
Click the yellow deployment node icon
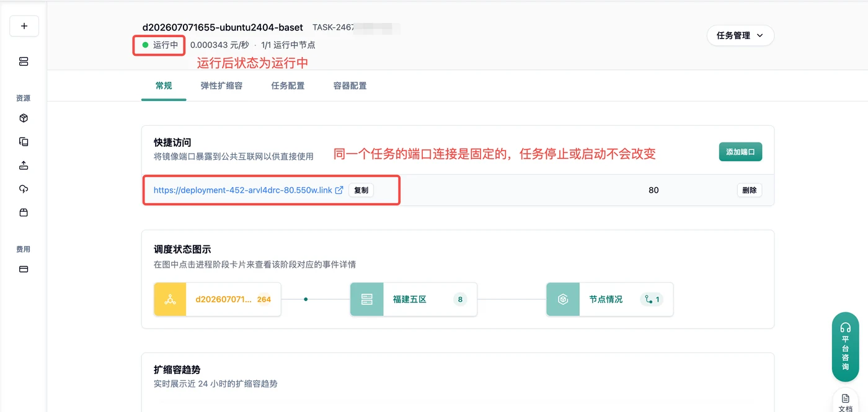(170, 299)
